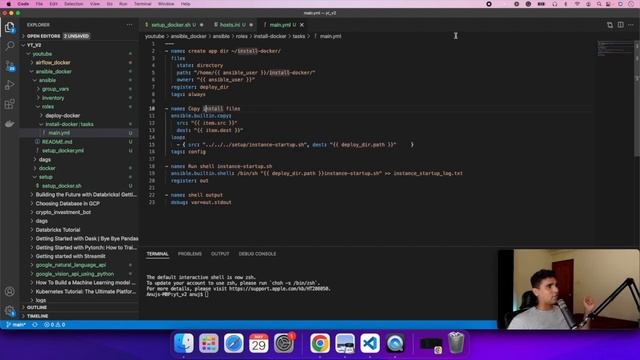Collapse the ansible_docker folder
This screenshot has height=360, width=640.
click(x=79, y=71)
